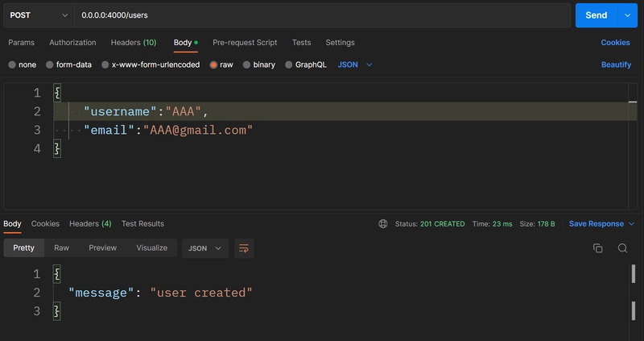644x341 pixels.
Task: Open the Test Results tab
Action: click(x=142, y=224)
